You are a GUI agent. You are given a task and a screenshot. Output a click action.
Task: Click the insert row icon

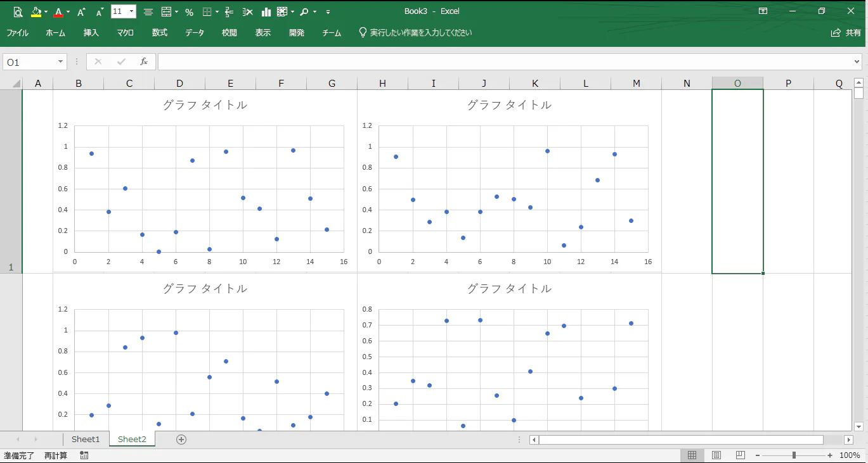click(x=230, y=11)
